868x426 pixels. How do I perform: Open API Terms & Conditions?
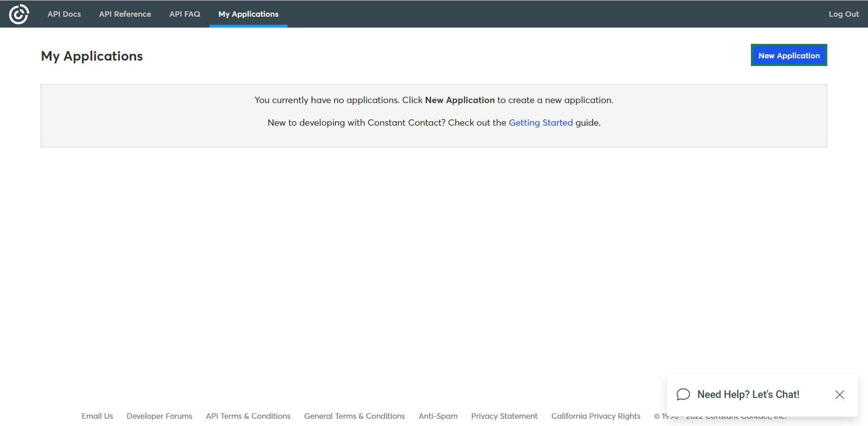point(248,416)
